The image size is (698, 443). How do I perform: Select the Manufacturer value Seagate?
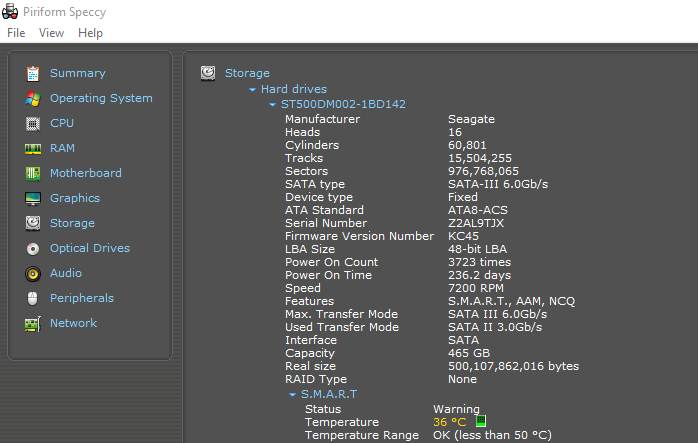pyautogui.click(x=471, y=119)
